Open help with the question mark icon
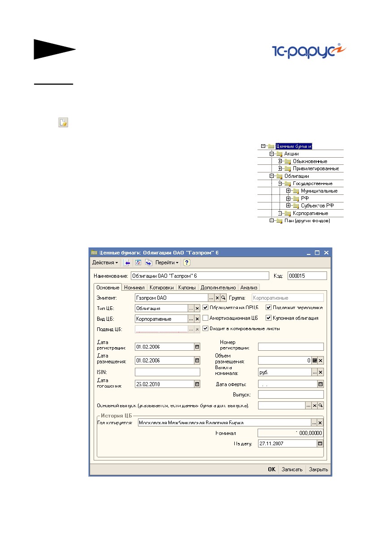Image resolution: width=392 pixels, height=555 pixels. [187, 262]
